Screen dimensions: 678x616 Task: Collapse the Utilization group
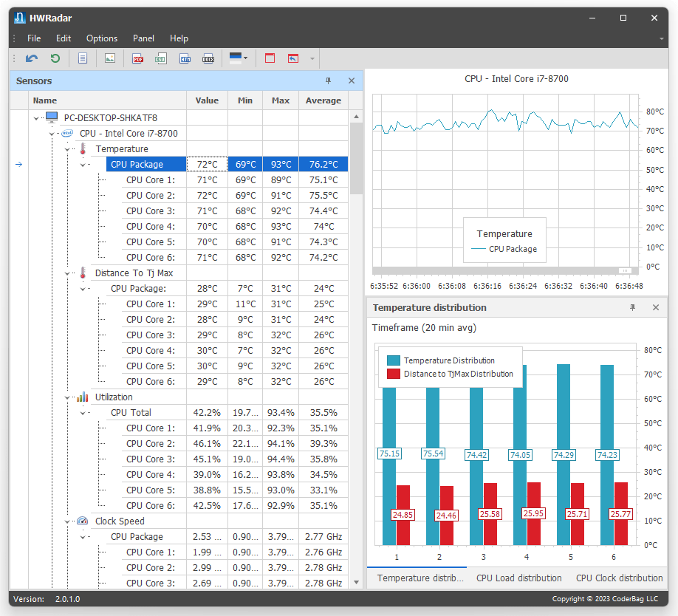67,397
